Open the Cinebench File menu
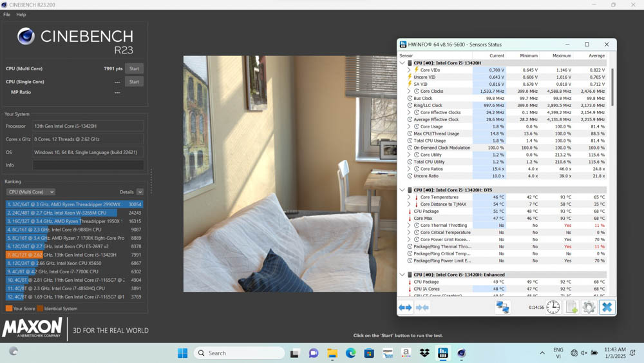The image size is (644, 363). pos(7,14)
